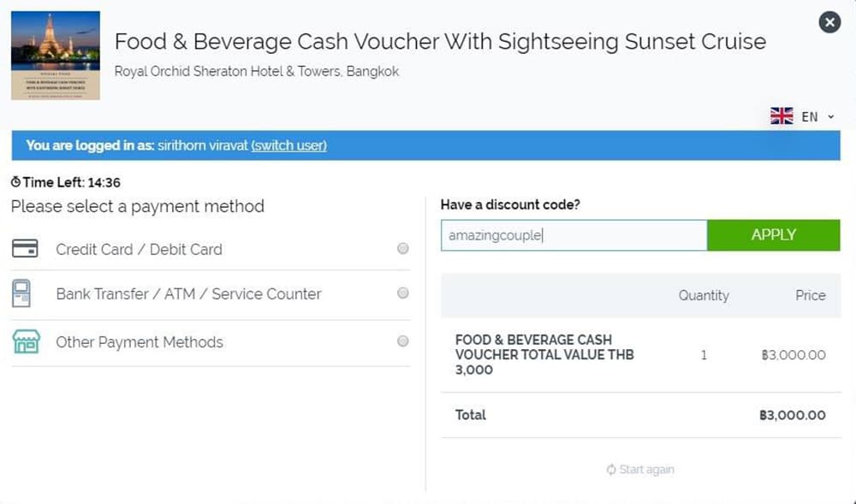Click the store icon for other payments
Image resolution: width=856 pixels, height=504 pixels.
[27, 342]
